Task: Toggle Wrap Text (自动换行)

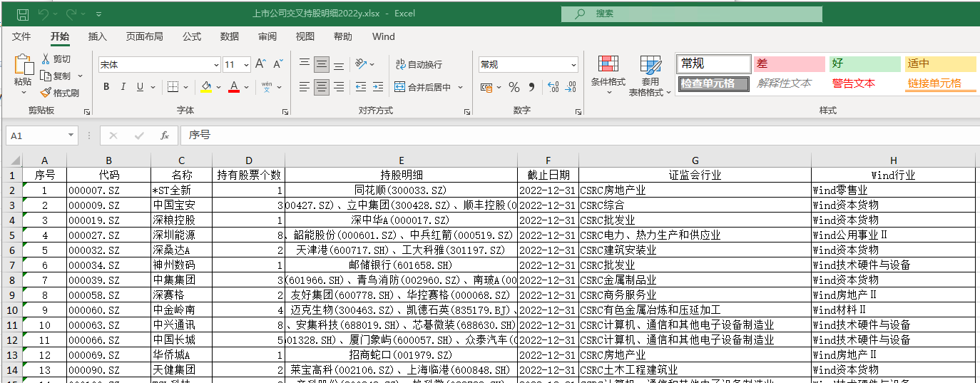Action: click(419, 64)
